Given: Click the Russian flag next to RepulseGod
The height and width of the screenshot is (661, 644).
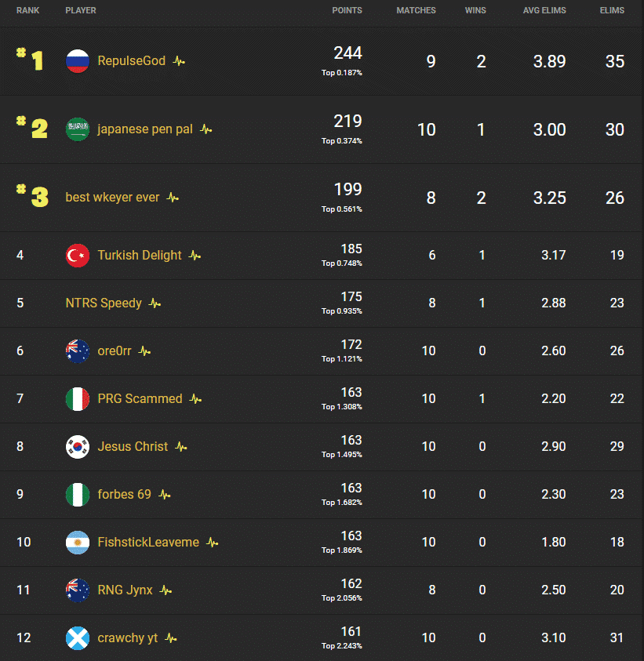Looking at the screenshot, I should point(77,60).
